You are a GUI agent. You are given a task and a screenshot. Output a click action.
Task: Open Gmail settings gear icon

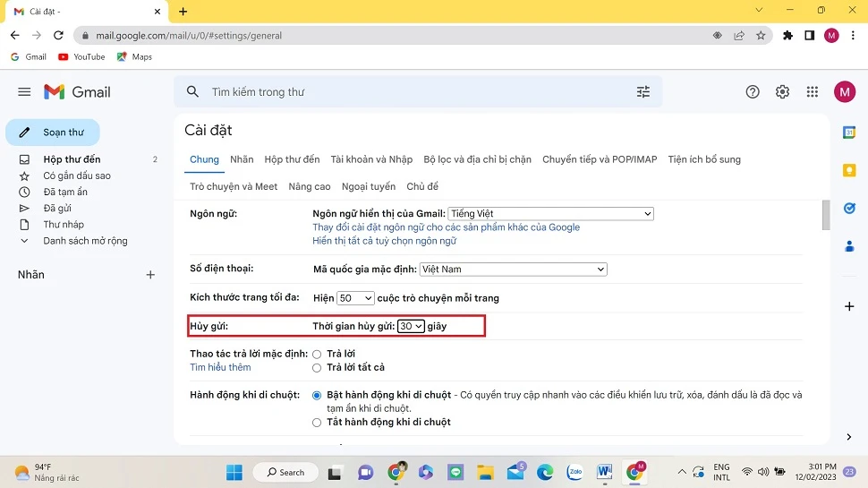click(x=782, y=92)
